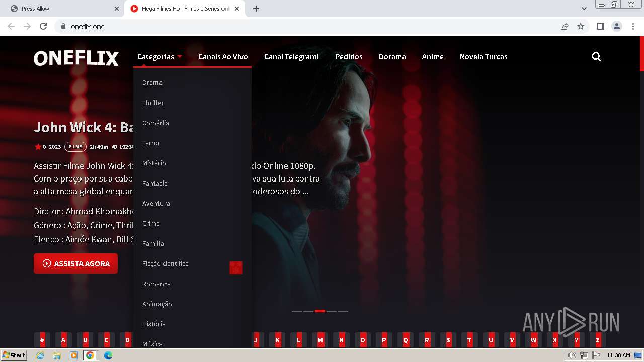Open the Anime section
Viewport: 644px width, 362px height.
pyautogui.click(x=433, y=57)
